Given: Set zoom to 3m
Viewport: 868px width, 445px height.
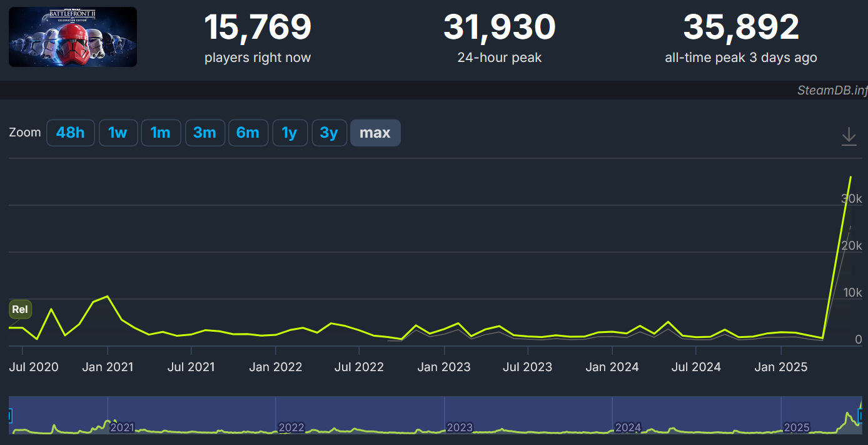Looking at the screenshot, I should [204, 133].
